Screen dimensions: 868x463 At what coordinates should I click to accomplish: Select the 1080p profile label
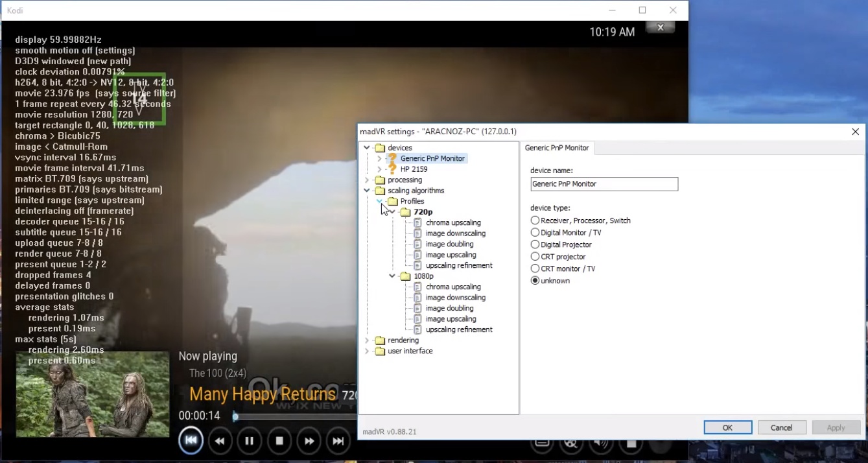[424, 276]
